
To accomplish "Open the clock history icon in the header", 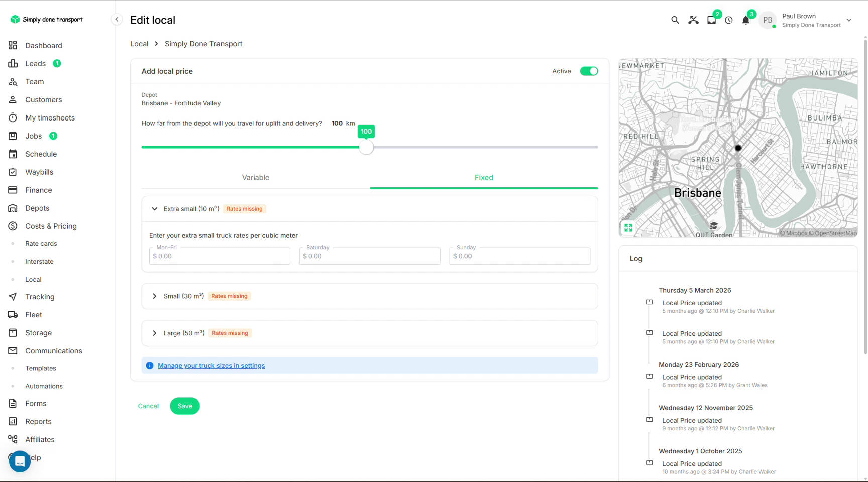I will 729,20.
